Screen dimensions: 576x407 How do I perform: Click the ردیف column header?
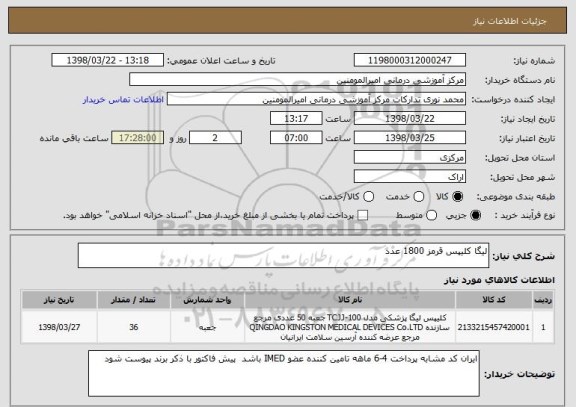(x=543, y=300)
